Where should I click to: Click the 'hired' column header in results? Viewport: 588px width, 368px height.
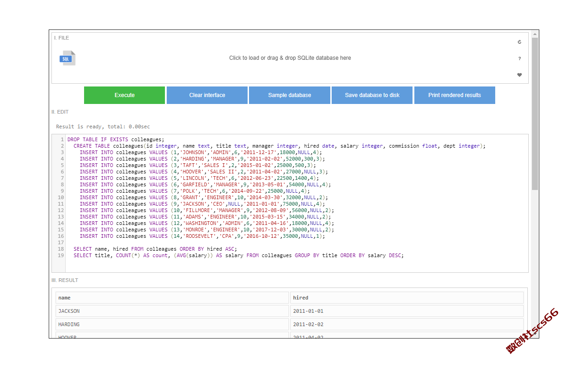[407, 298]
